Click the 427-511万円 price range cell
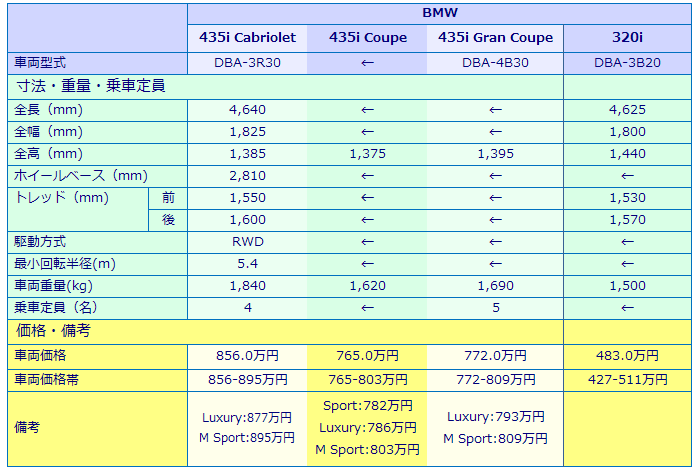Image resolution: width=700 pixels, height=470 pixels. pyautogui.click(x=627, y=380)
